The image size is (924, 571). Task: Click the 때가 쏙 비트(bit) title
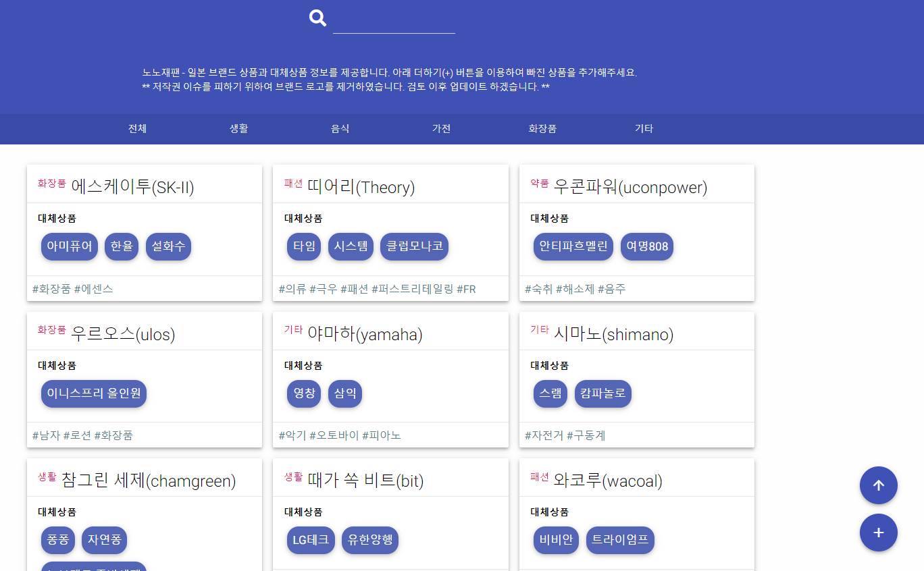tap(365, 481)
